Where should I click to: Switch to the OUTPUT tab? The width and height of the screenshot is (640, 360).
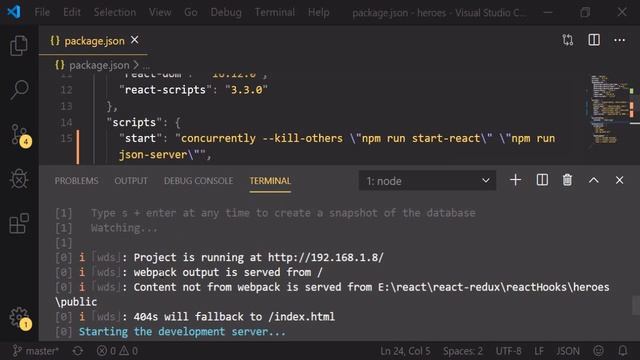pyautogui.click(x=131, y=181)
